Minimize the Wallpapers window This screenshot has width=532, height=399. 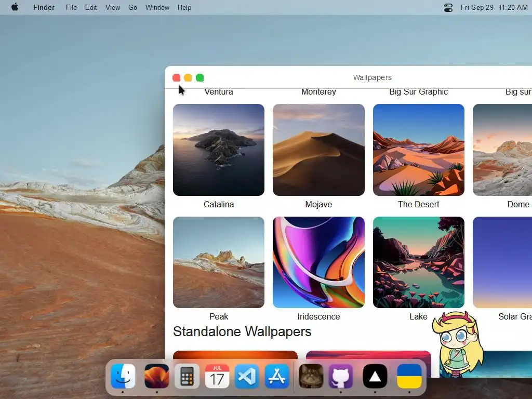188,78
